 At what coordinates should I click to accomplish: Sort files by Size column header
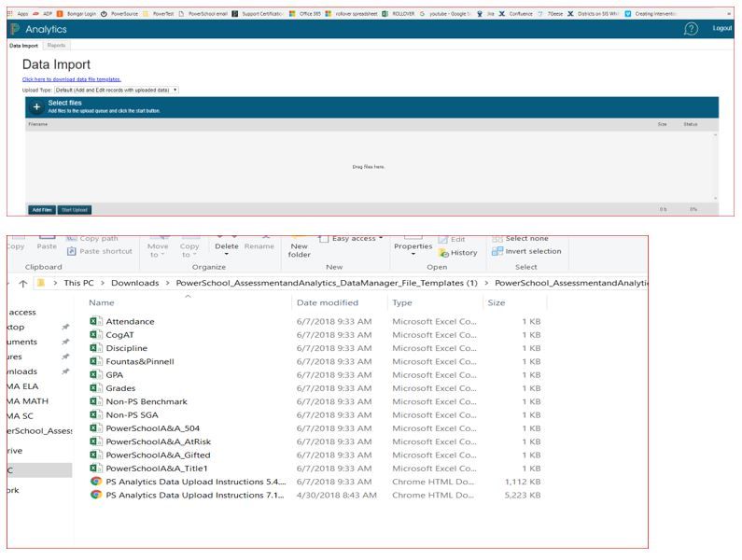[497, 302]
